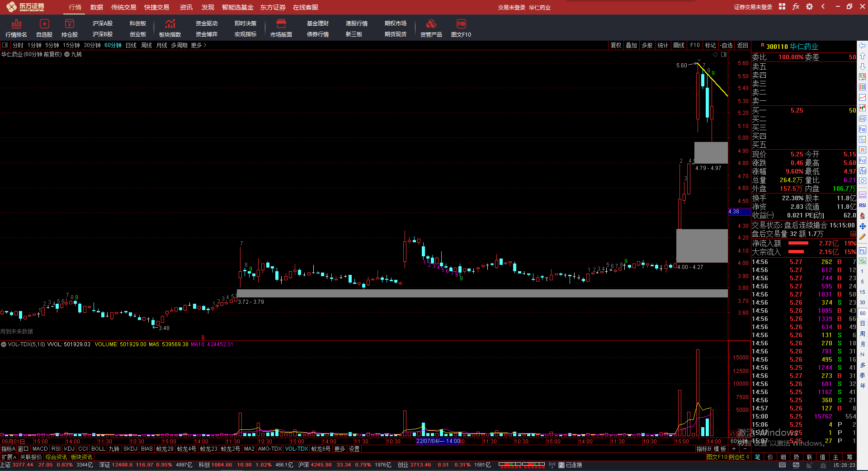868x471 pixels.
Task: Open the four-square layout grid icon
Action: (782, 7)
